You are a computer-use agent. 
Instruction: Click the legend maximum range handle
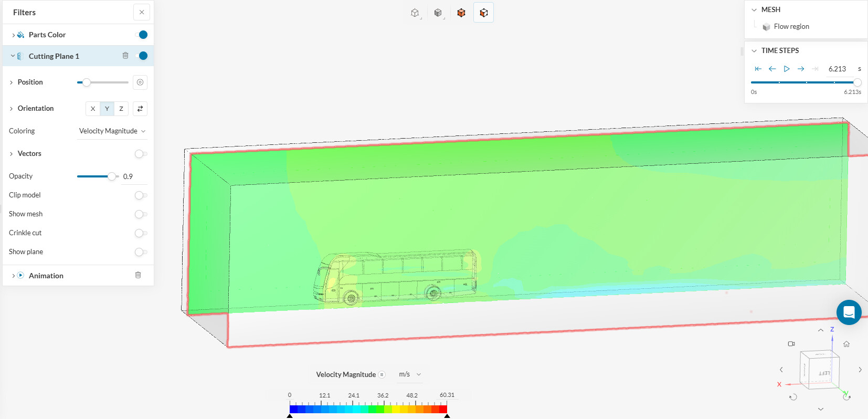pyautogui.click(x=447, y=416)
